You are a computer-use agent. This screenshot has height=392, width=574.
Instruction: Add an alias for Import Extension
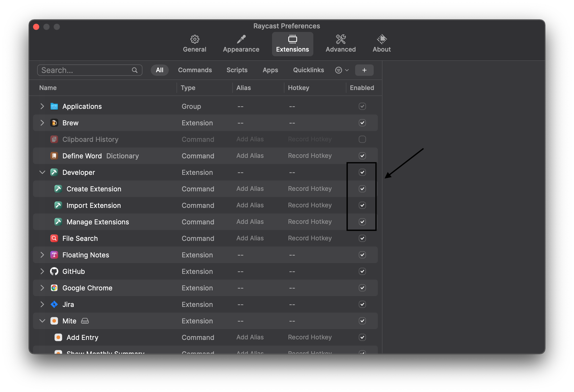tap(250, 205)
